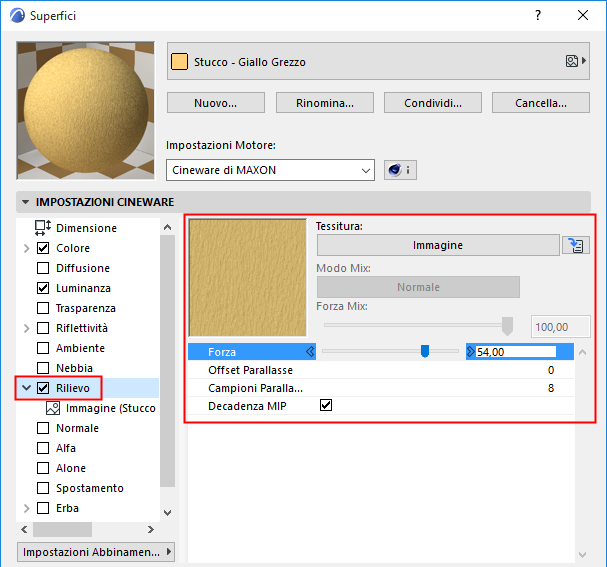Click the Cancella... button

pyautogui.click(x=541, y=103)
